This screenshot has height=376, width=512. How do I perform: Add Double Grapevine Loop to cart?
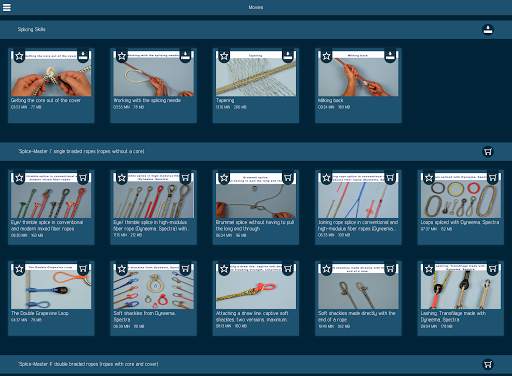point(83,269)
